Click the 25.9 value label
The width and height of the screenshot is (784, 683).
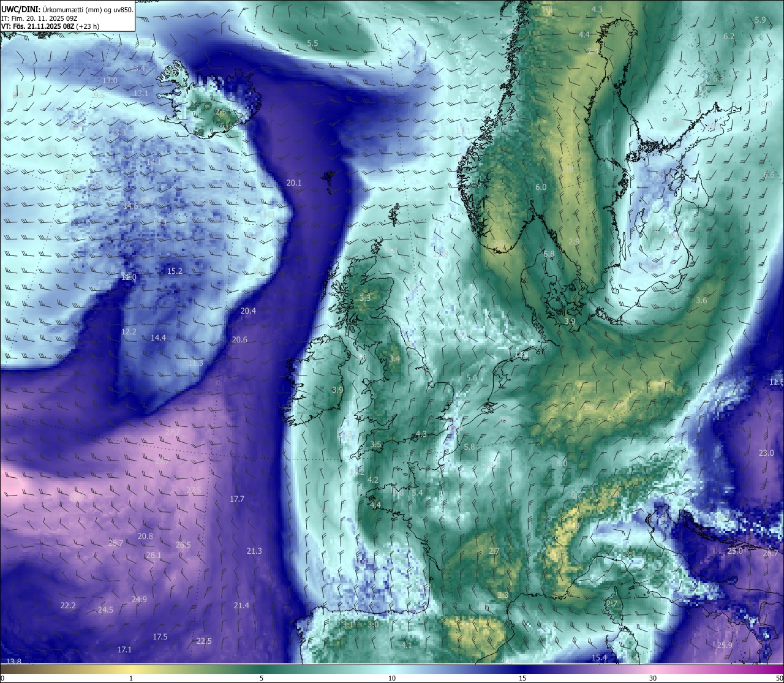coord(725,645)
